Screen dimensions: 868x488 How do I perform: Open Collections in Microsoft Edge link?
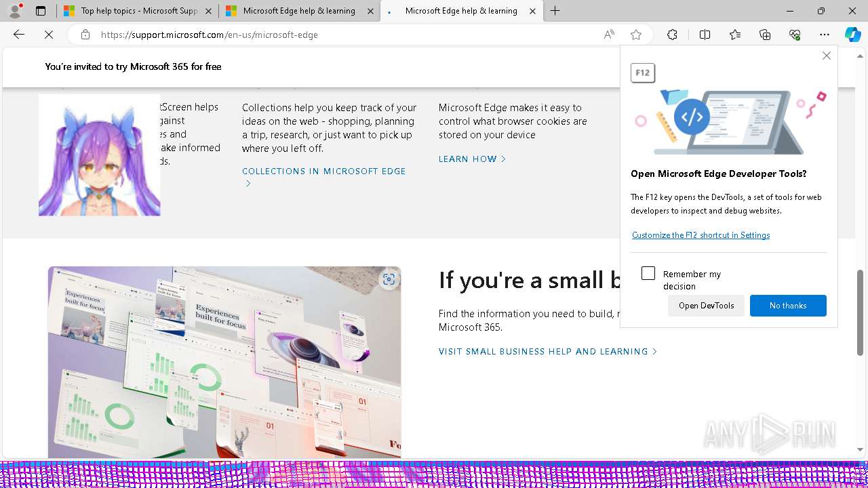pyautogui.click(x=324, y=171)
